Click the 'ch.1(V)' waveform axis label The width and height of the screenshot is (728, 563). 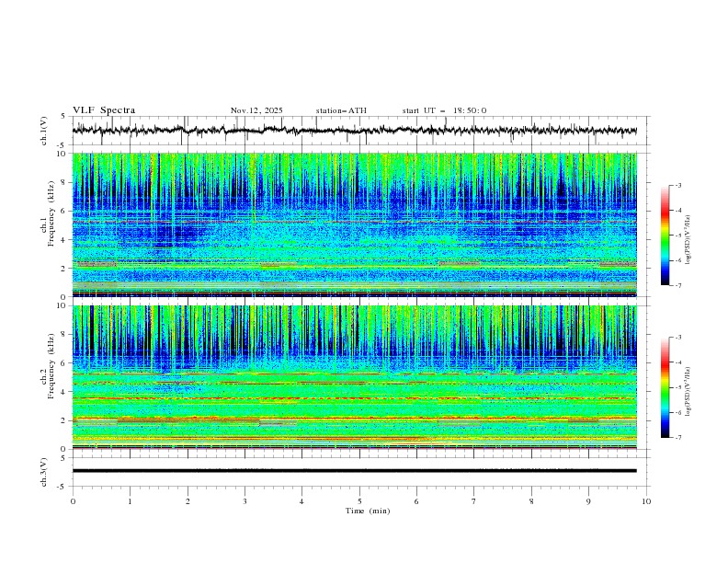click(44, 131)
